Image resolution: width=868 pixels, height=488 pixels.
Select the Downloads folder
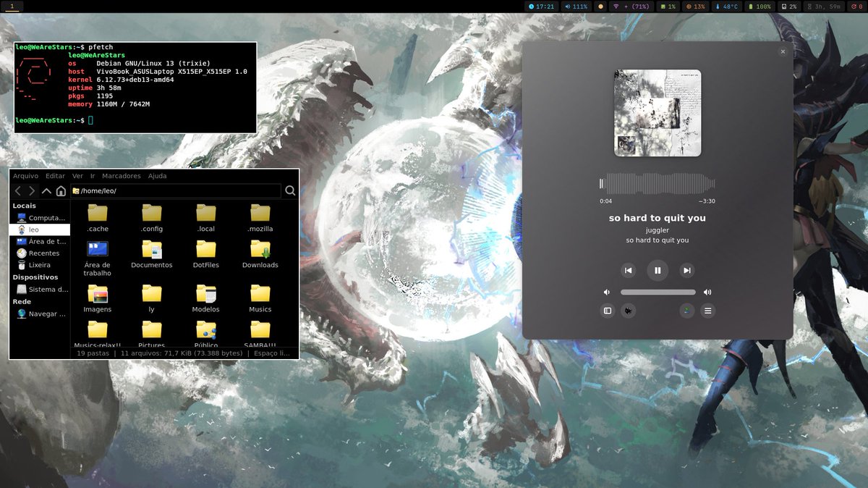point(260,254)
